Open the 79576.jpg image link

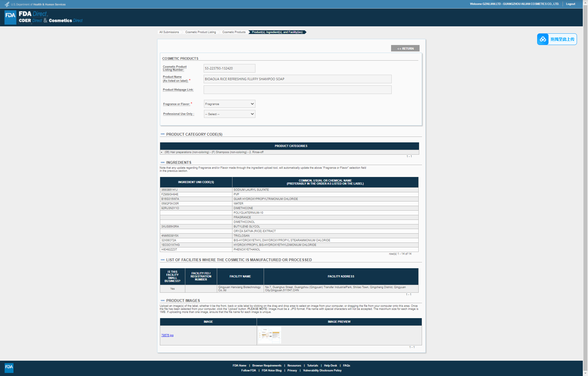(x=167, y=335)
